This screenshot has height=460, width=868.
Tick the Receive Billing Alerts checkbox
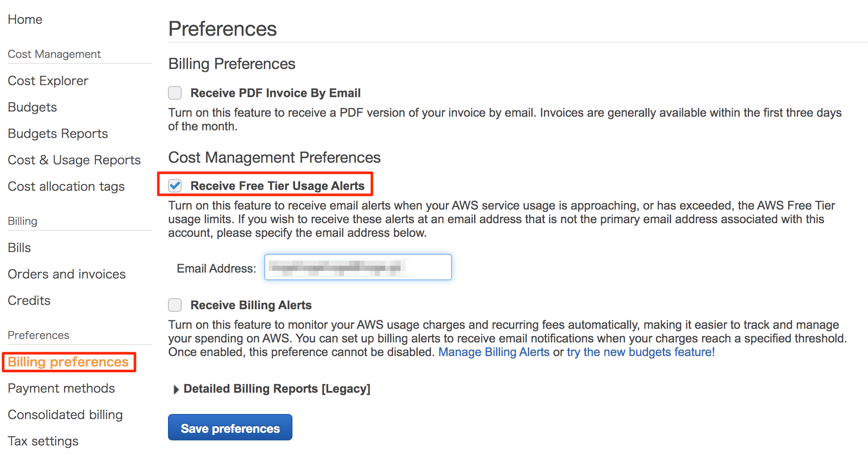pyautogui.click(x=175, y=305)
